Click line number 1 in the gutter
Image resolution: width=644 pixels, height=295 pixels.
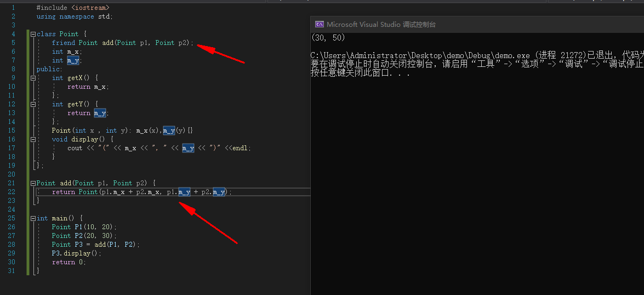(13, 8)
